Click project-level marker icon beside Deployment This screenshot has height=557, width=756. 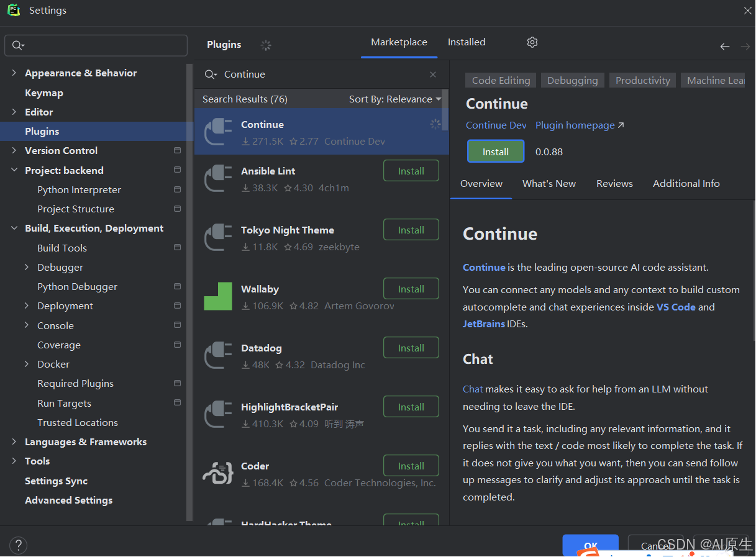(x=178, y=306)
